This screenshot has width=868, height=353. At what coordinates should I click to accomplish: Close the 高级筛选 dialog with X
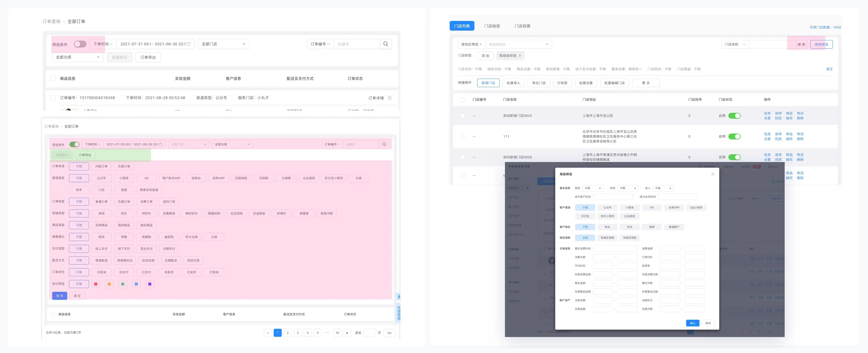coord(712,174)
